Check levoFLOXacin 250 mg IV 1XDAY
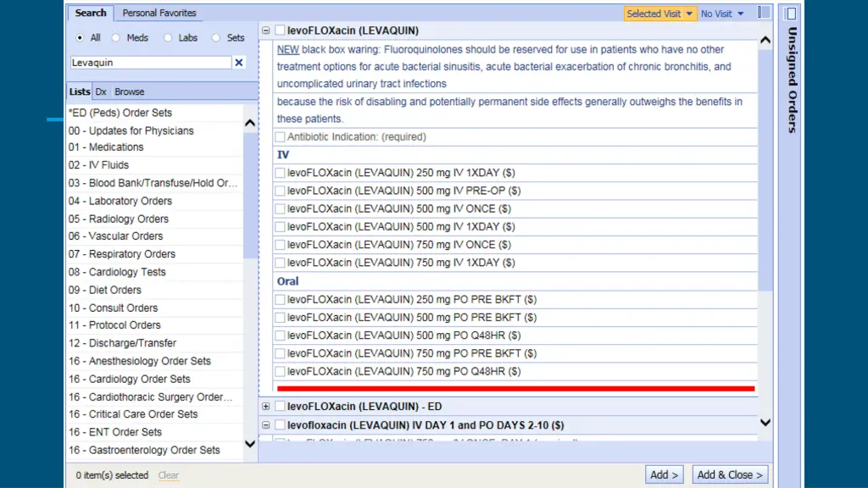Screen dimensions: 868x488 [x=280, y=173]
